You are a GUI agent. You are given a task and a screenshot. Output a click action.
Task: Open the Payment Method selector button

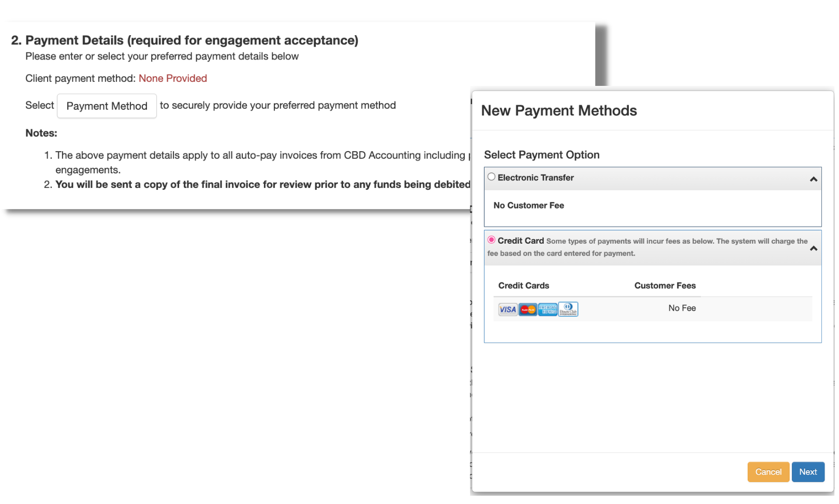[x=107, y=106]
